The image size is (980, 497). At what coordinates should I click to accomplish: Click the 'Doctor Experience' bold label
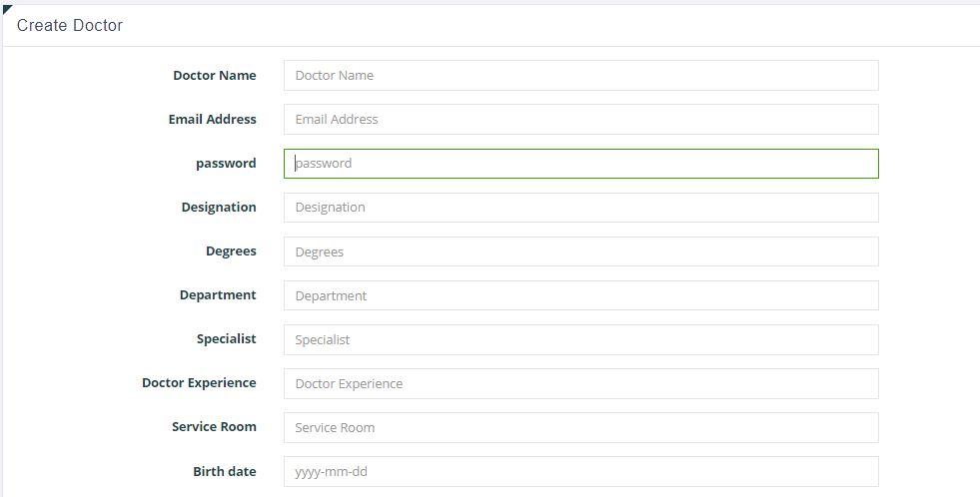[x=199, y=382]
